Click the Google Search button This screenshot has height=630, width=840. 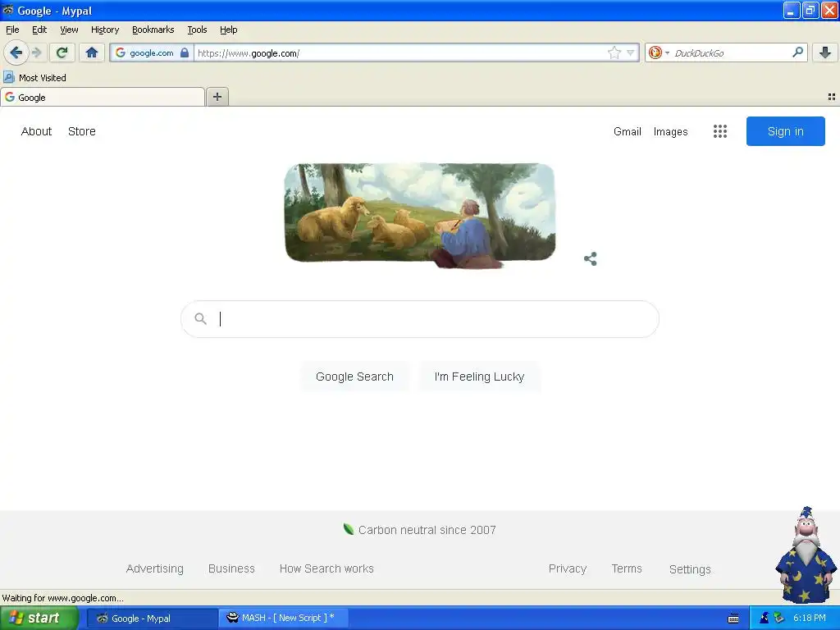tap(354, 377)
